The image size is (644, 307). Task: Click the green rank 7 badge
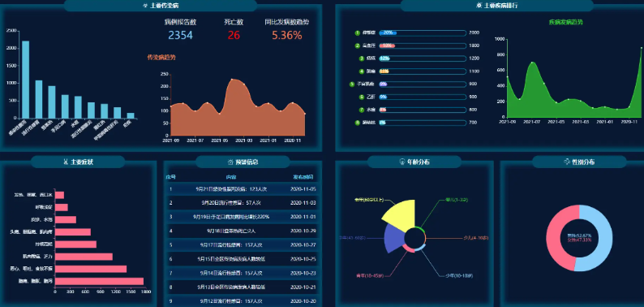362,110
